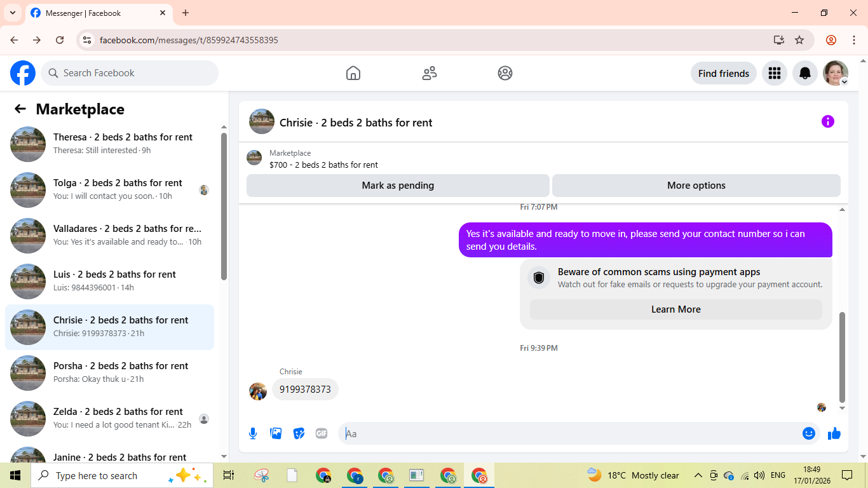Open the Zelda conversation
Viewport: 868px width, 488px height.
(110, 419)
